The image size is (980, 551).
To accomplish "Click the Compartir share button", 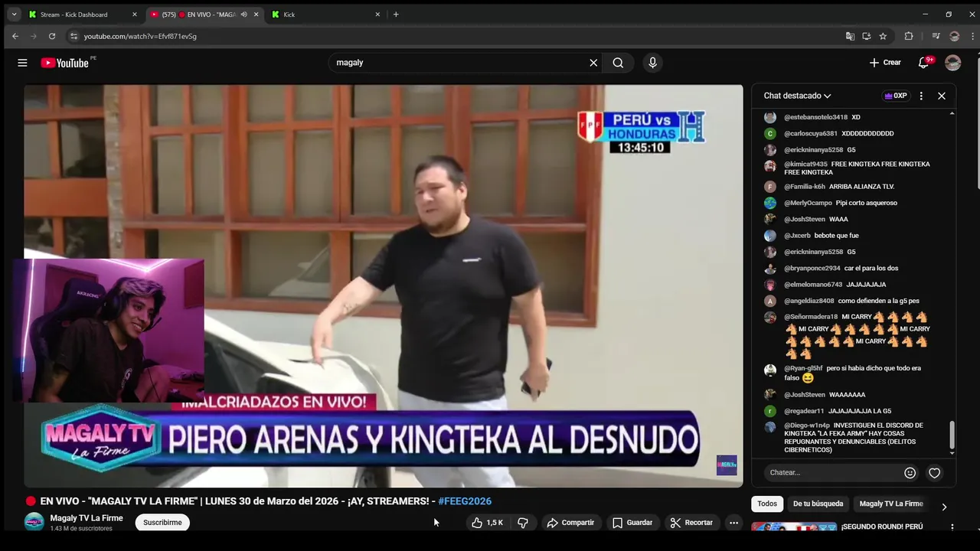I will (x=570, y=523).
